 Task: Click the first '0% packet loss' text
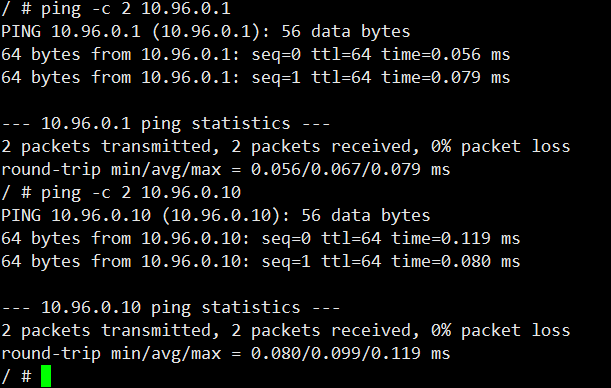point(500,146)
